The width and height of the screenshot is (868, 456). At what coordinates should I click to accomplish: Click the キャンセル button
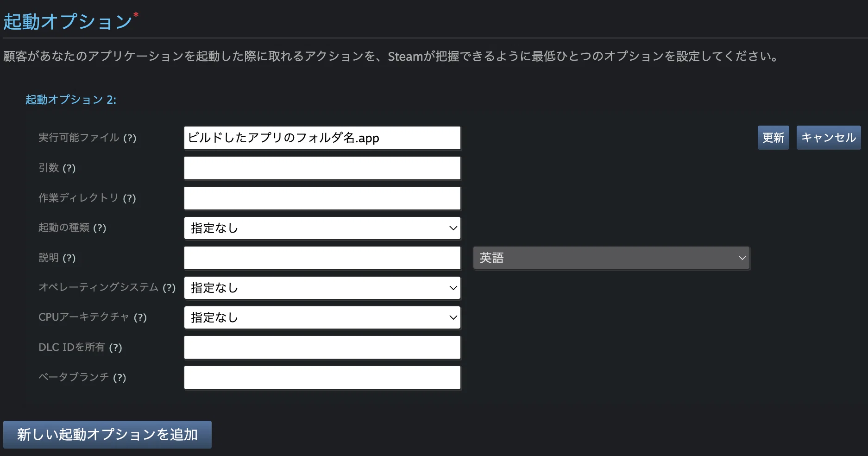pyautogui.click(x=829, y=138)
